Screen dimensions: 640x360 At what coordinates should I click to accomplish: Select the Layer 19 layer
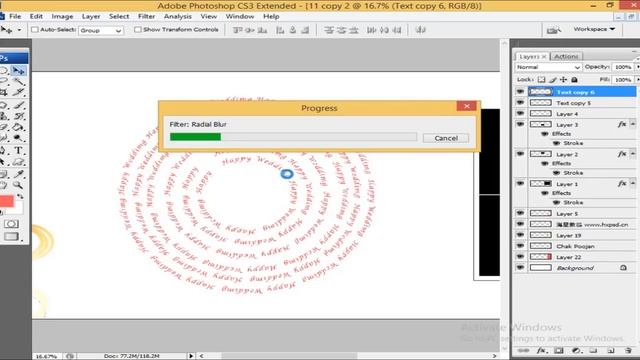point(575,236)
